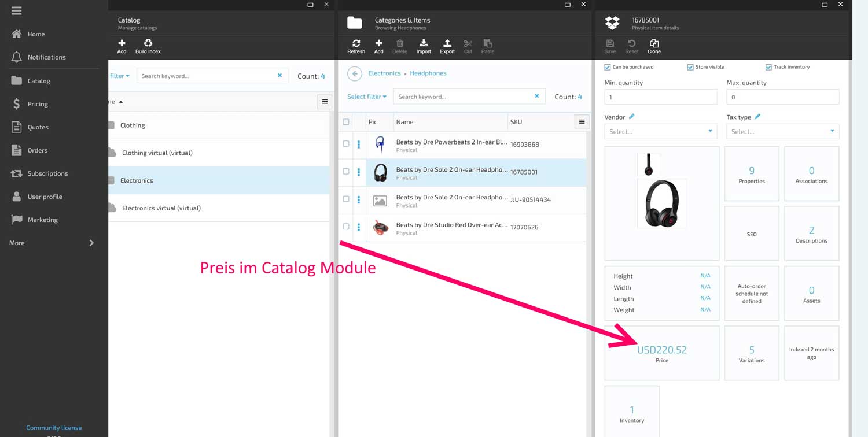Open the Vendor select dropdown
The image size is (868, 437).
661,132
